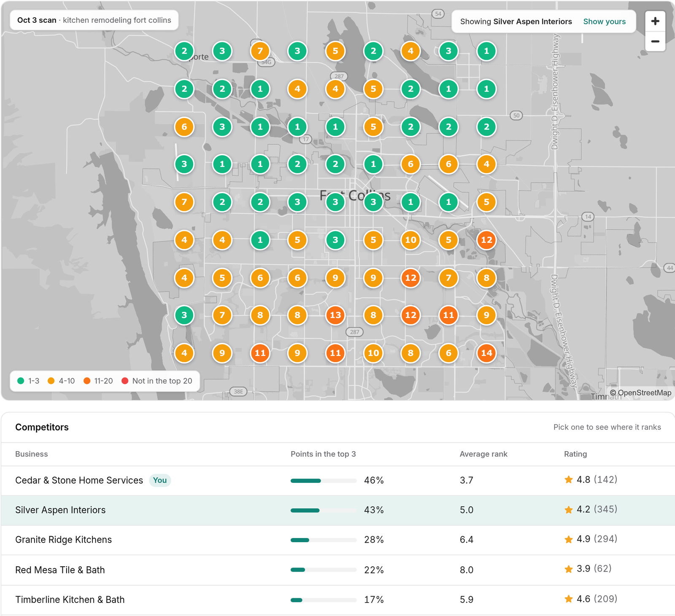Click the rank 13 map marker
The image size is (675, 616).
pyautogui.click(x=335, y=315)
